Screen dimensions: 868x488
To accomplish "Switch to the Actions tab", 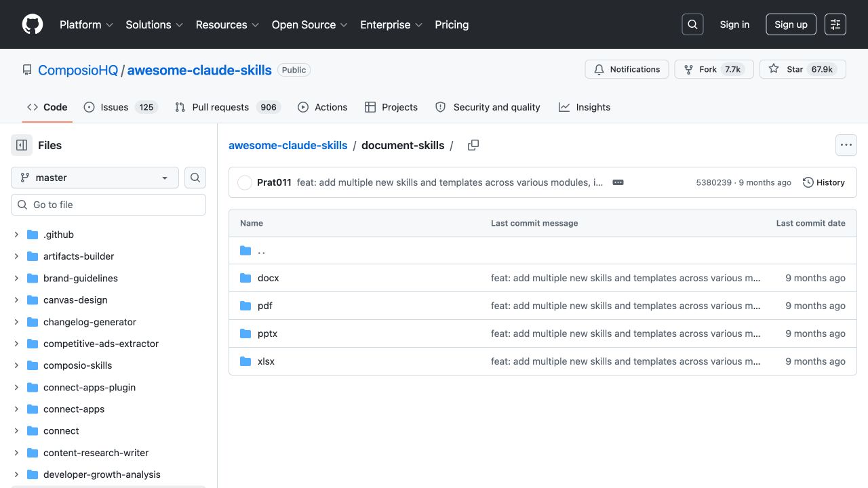I will [x=323, y=107].
